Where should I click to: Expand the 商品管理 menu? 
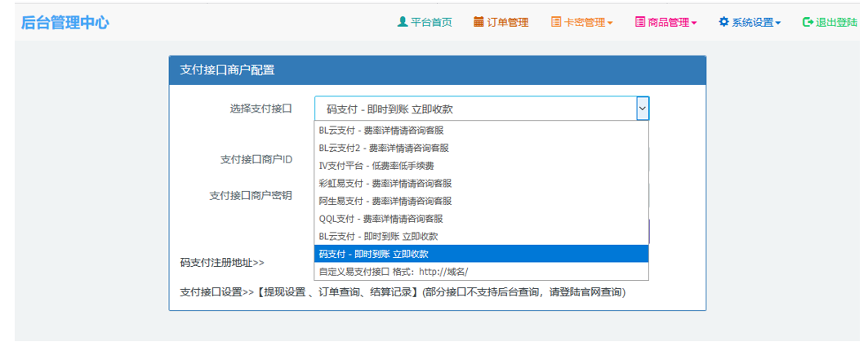click(666, 22)
